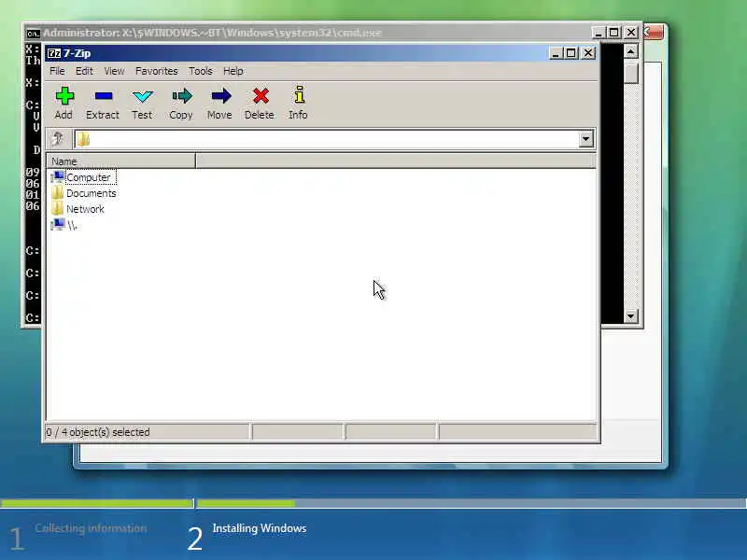The image size is (747, 560).
Task: Click the red Delete icon
Action: coord(261,96)
